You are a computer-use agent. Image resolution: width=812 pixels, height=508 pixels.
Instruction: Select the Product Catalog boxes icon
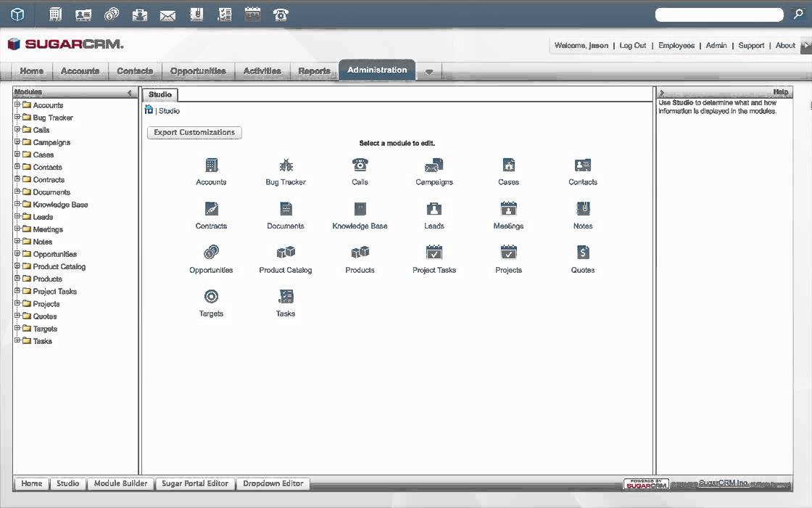point(286,253)
